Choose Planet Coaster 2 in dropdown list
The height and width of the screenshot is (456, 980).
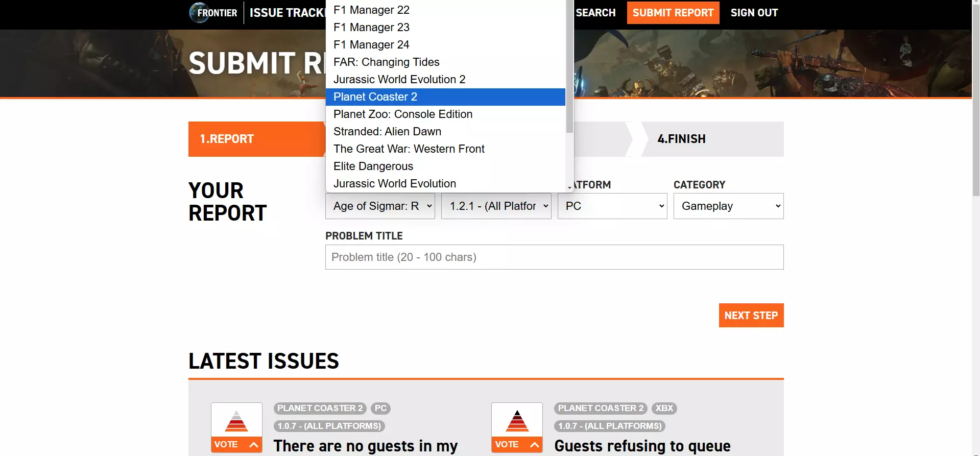point(445,97)
